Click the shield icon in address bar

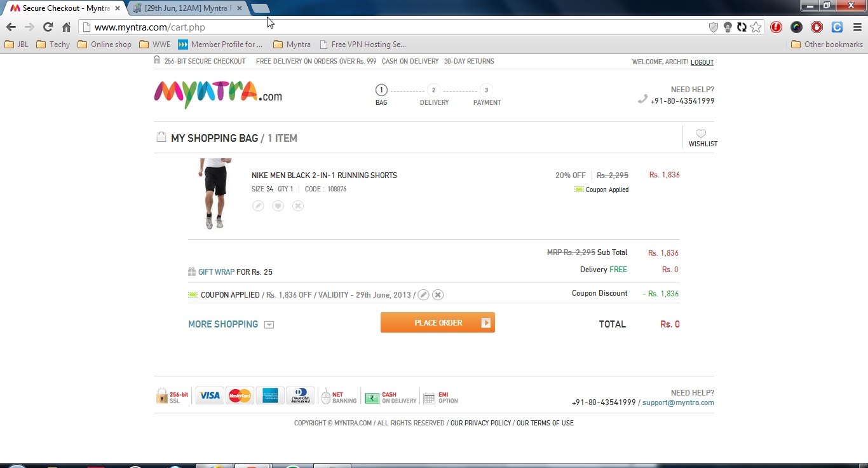click(714, 27)
